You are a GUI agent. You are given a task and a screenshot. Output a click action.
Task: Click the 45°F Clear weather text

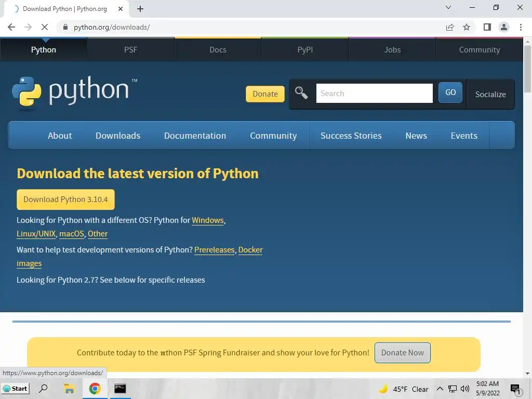[410, 389]
